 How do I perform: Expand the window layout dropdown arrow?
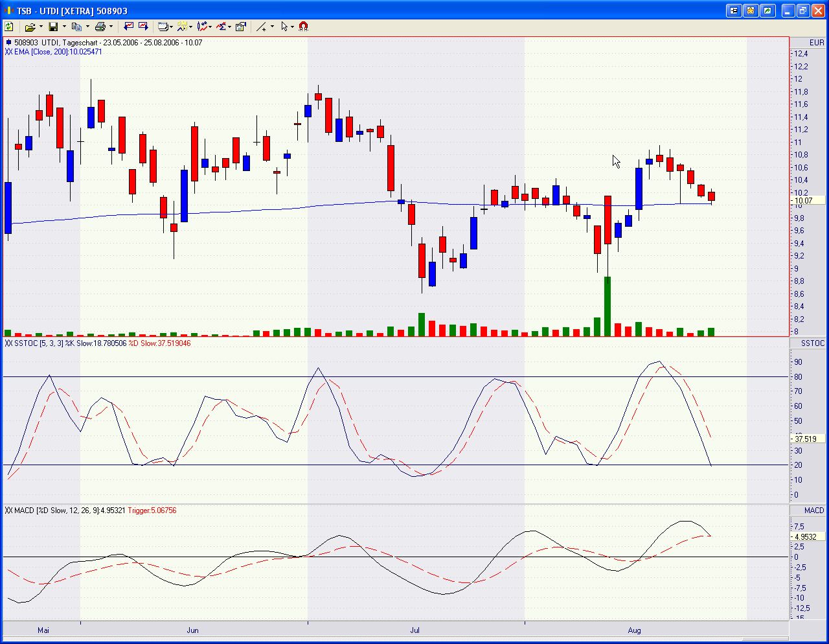(171, 27)
